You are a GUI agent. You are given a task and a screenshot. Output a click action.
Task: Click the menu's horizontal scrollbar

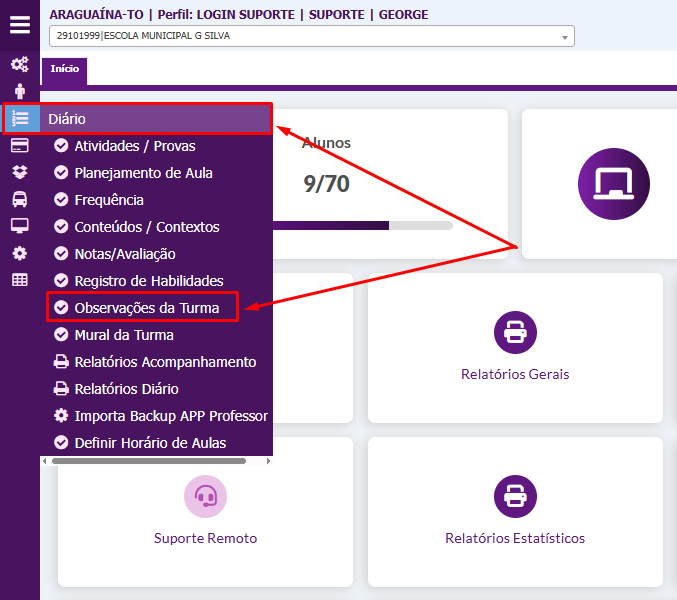[x=148, y=461]
